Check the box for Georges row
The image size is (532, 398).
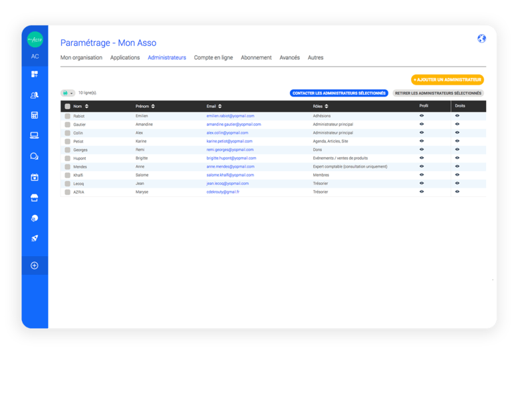[68, 150]
